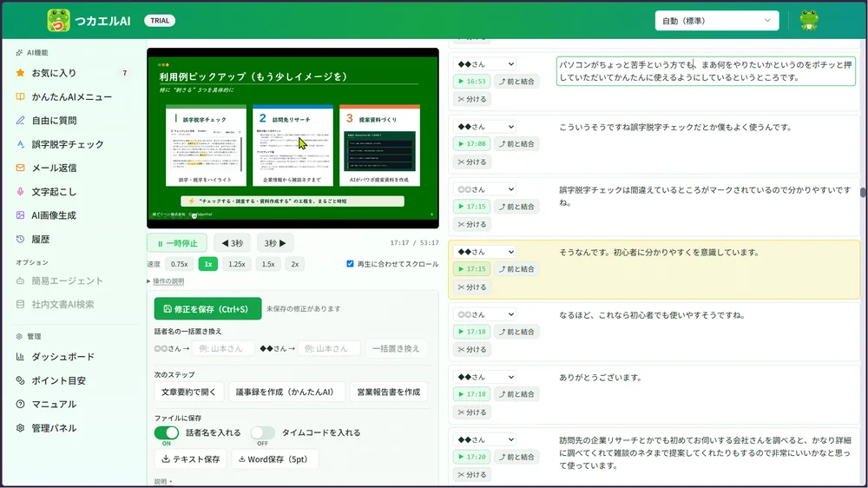868x488 pixels.
Task: Set playback speed to 1.5x
Action: coord(268,264)
